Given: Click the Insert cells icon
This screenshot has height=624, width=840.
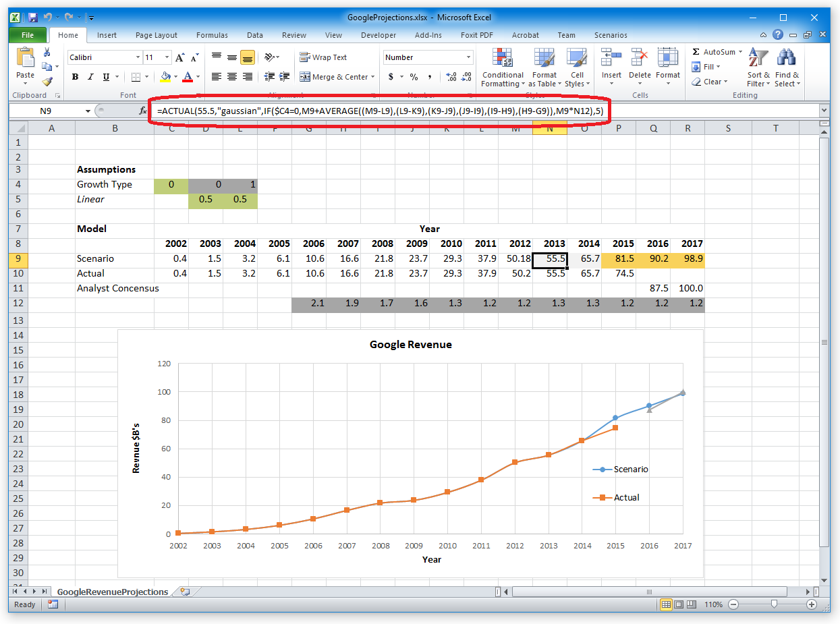Looking at the screenshot, I should tap(611, 58).
